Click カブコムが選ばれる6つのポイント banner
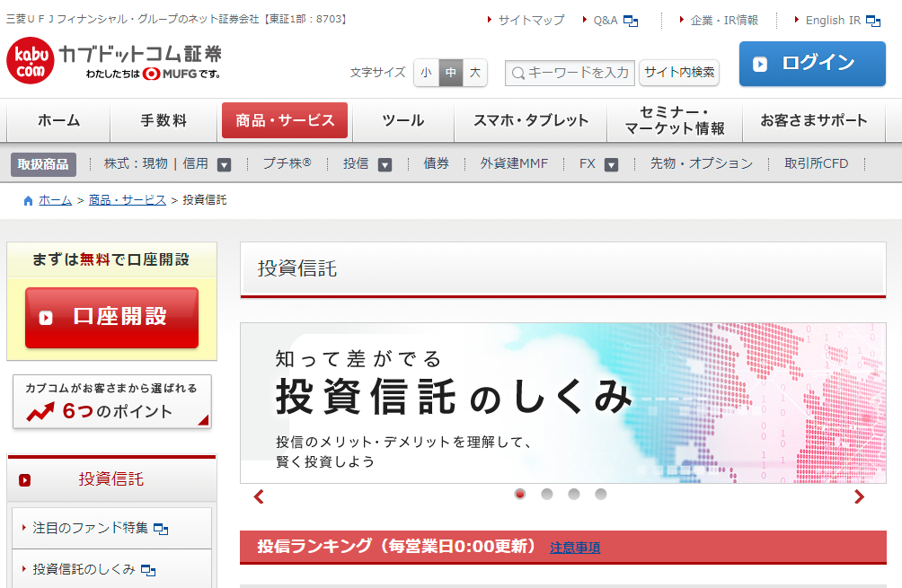This screenshot has height=588, width=902. 112,402
